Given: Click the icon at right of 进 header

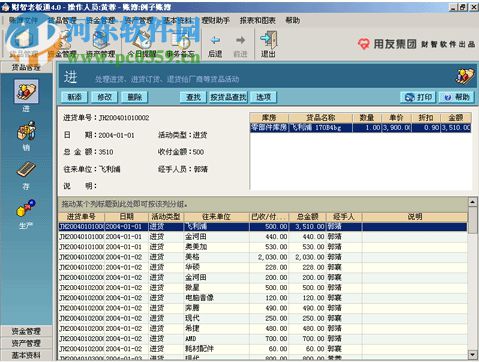Looking at the screenshot, I should 465,76.
